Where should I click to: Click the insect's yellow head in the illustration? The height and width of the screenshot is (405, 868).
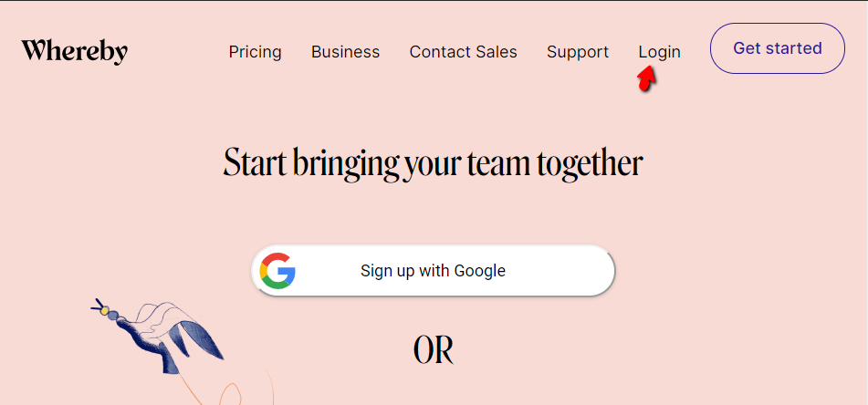105,311
